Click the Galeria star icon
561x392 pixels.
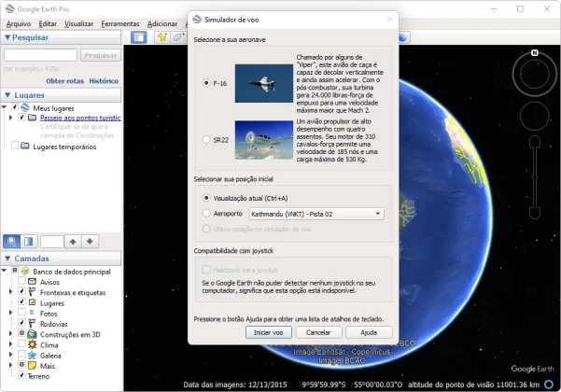pos(32,355)
